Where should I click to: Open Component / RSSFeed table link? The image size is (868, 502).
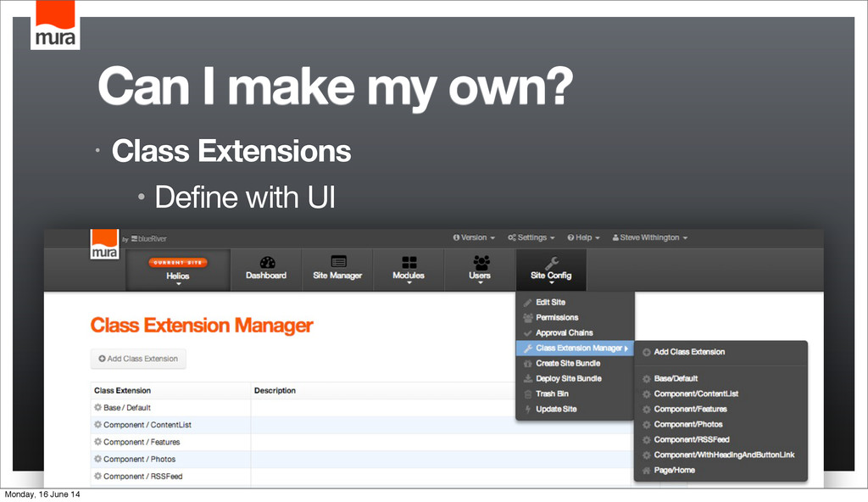coord(142,477)
